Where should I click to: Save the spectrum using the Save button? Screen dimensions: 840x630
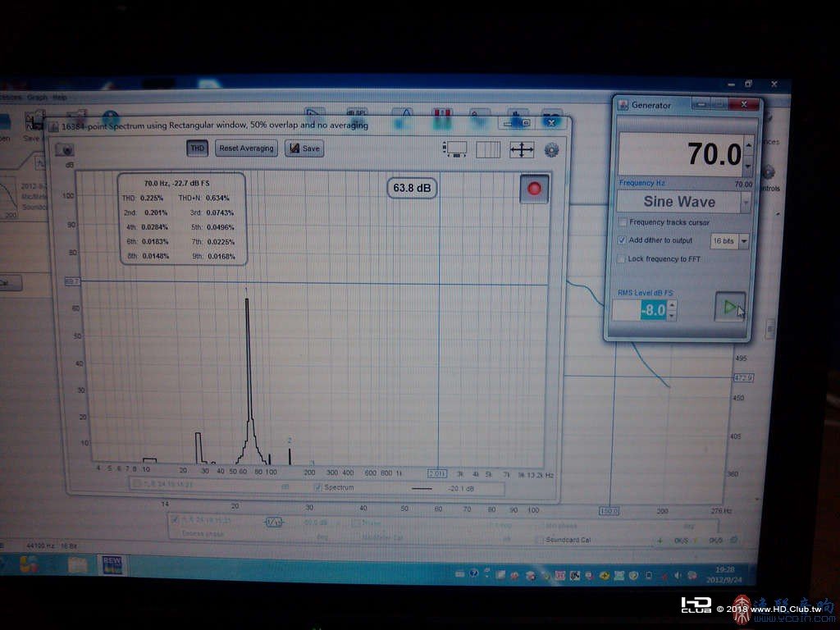click(x=304, y=148)
